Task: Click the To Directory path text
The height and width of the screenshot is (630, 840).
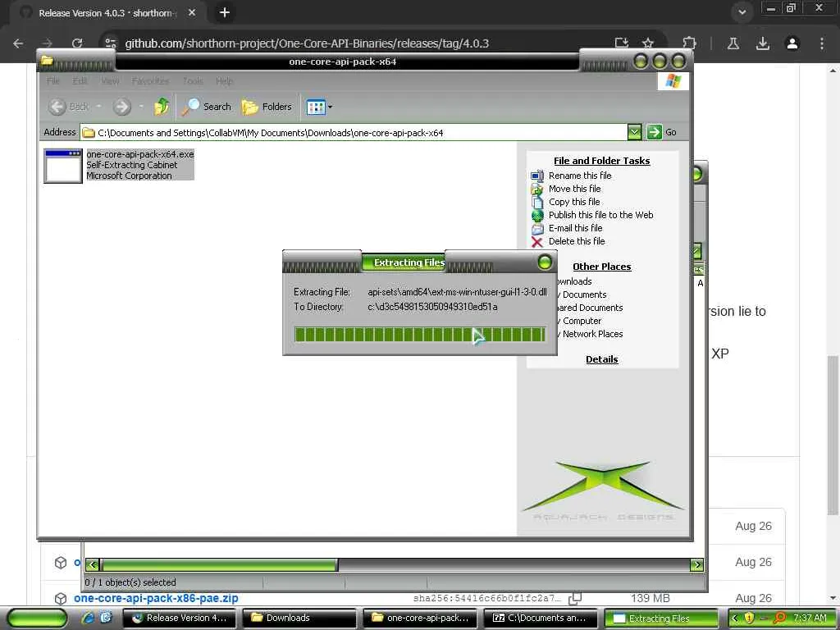Action: tap(432, 307)
